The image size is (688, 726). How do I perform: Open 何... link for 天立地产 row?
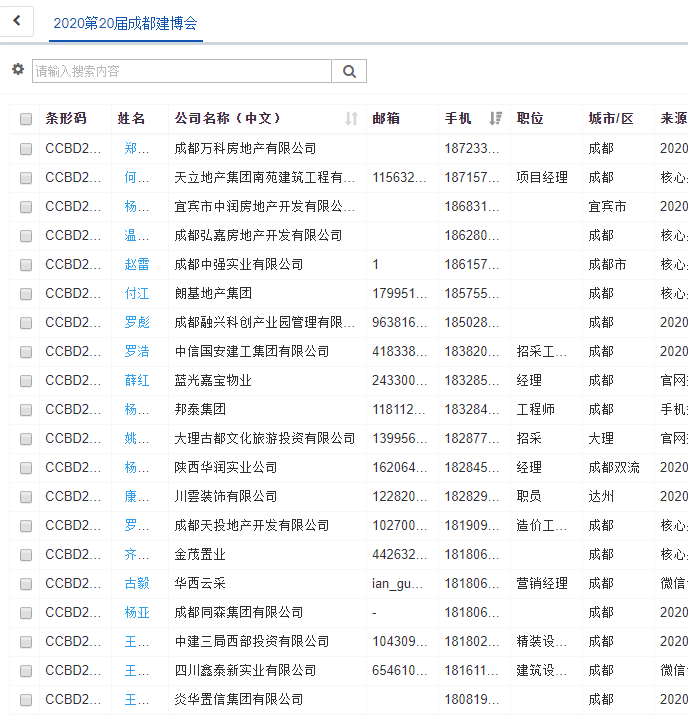click(x=137, y=177)
